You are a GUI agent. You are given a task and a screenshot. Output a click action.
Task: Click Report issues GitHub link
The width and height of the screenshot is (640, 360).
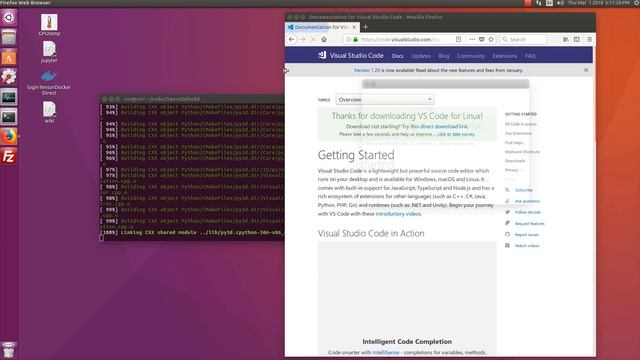(x=527, y=235)
